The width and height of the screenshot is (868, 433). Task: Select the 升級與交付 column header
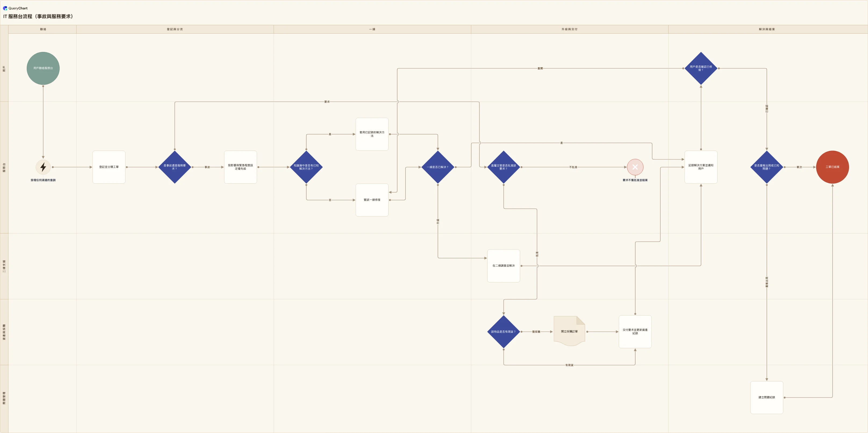click(x=569, y=29)
